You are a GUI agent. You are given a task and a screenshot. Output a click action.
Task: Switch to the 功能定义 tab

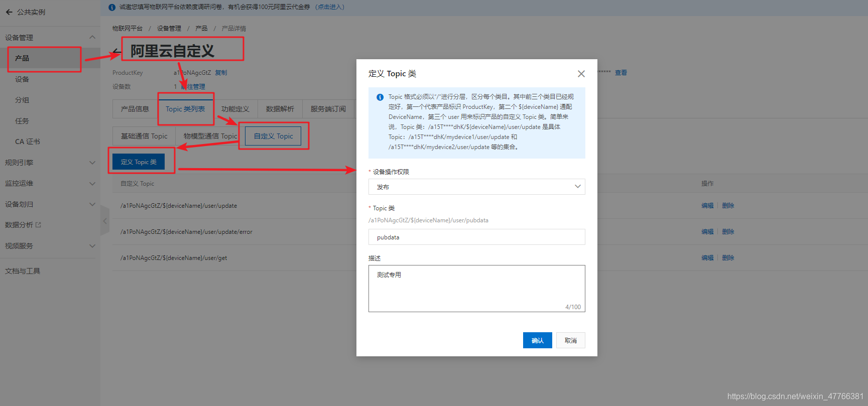click(235, 109)
